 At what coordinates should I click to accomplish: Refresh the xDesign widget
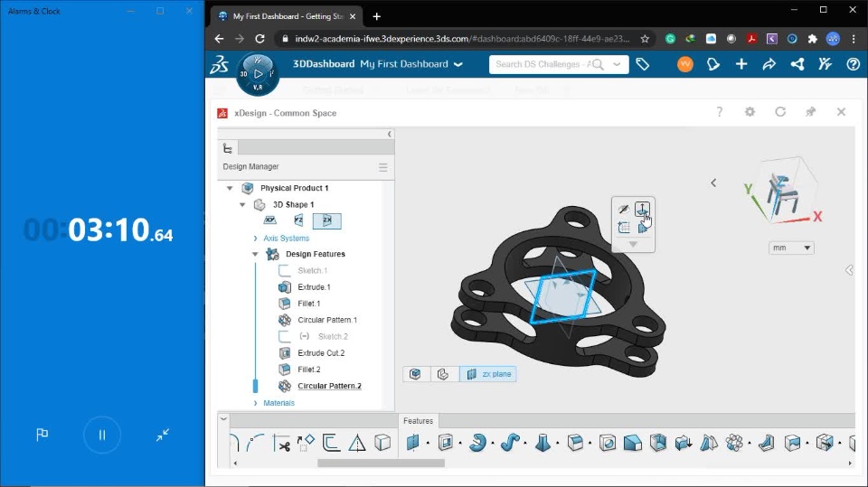click(x=780, y=112)
